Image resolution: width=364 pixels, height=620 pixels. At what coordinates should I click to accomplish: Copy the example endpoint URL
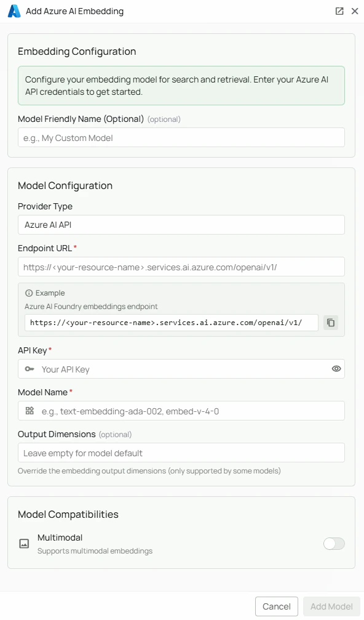330,323
